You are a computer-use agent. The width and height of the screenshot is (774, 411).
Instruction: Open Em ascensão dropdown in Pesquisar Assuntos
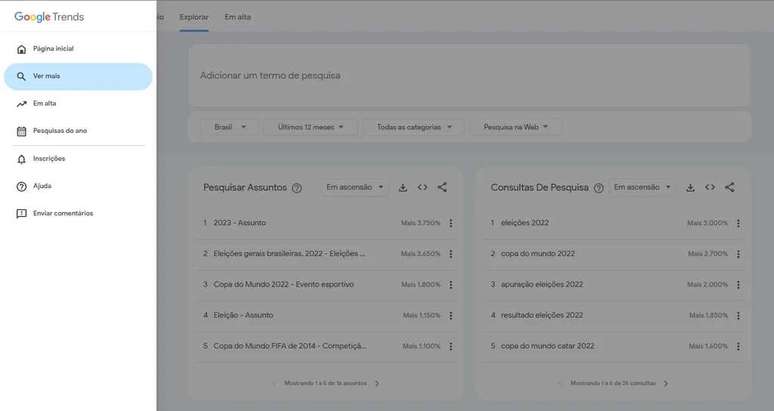click(x=354, y=187)
